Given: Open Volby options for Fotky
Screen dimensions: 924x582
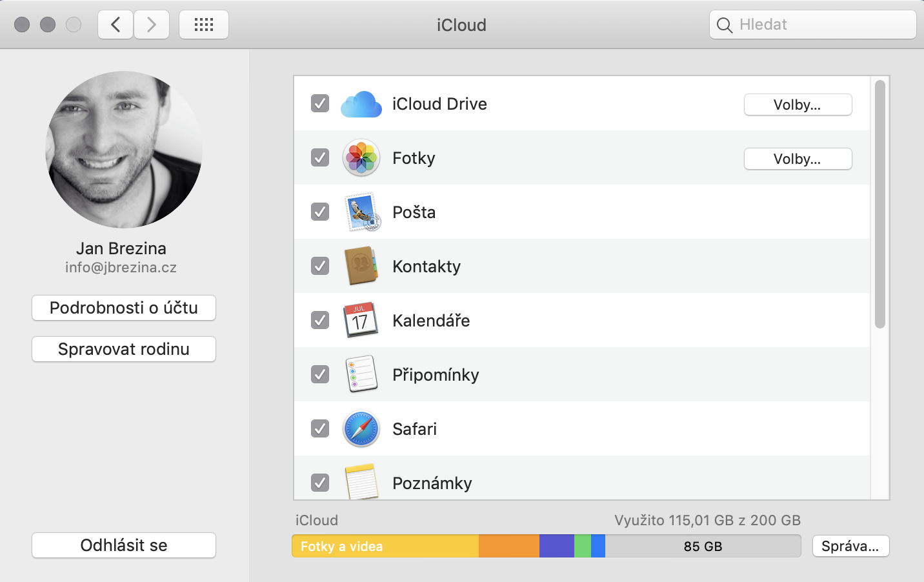Looking at the screenshot, I should click(798, 159).
